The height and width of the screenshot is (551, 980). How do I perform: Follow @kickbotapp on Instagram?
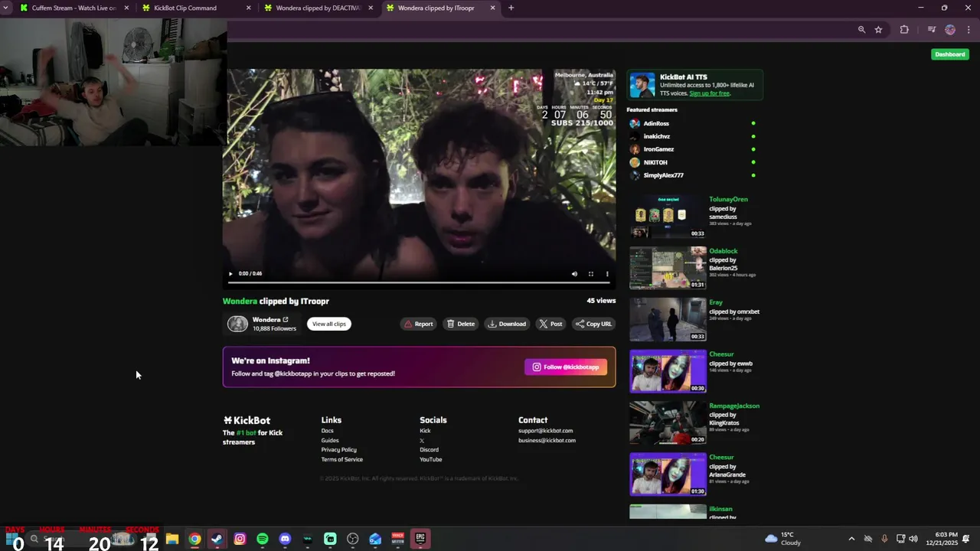(x=566, y=367)
